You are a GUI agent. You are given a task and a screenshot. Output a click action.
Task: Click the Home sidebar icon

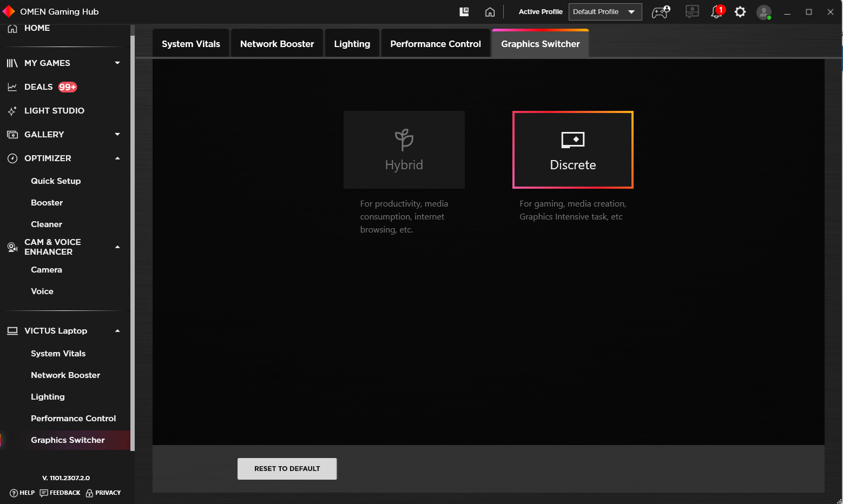(12, 28)
